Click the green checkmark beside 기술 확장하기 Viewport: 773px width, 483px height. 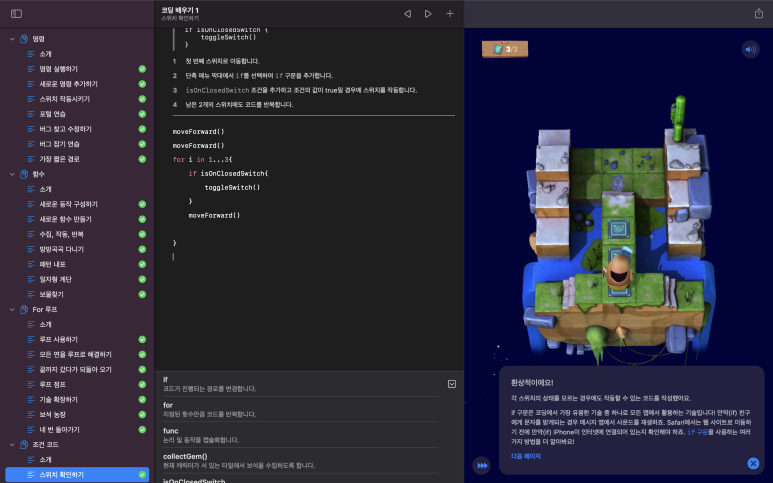142,400
